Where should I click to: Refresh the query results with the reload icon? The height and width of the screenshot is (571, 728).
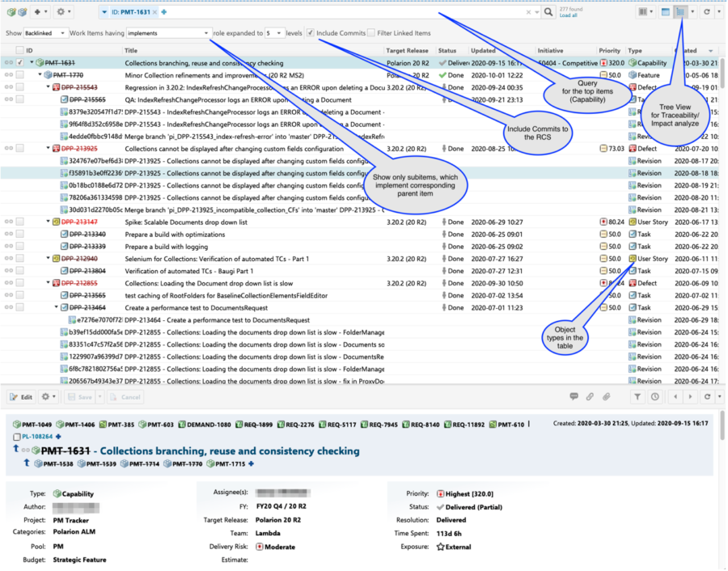(706, 11)
